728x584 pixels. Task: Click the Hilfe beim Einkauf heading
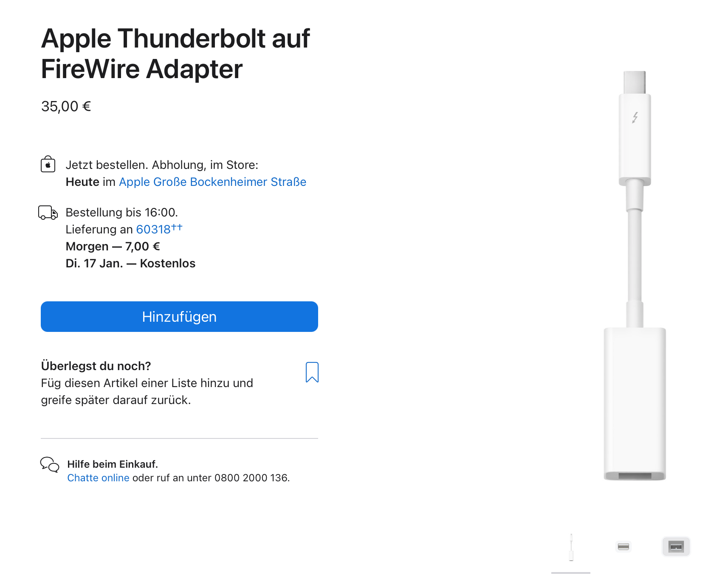point(113,464)
